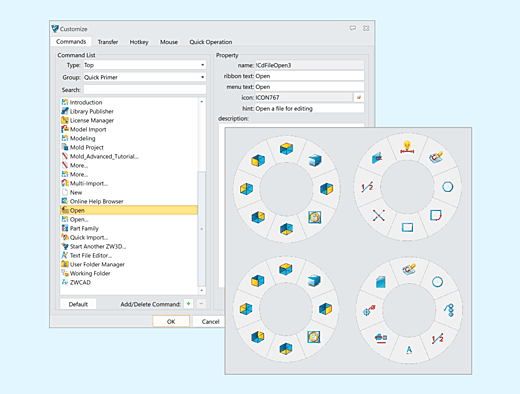Click the command list scroll up arrow
This screenshot has height=394, width=520.
coord(202,102)
